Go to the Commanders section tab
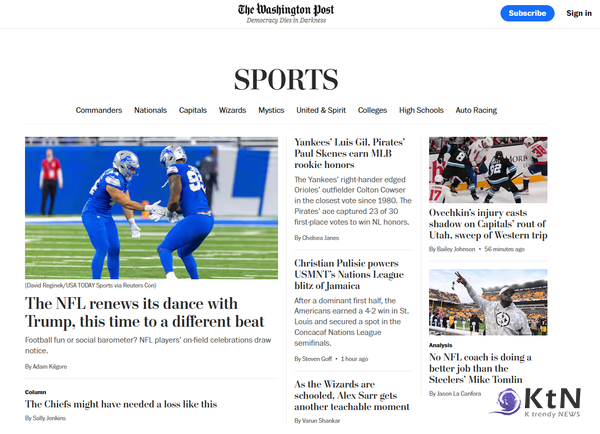Screen dimensions: 600x434 click(x=99, y=110)
